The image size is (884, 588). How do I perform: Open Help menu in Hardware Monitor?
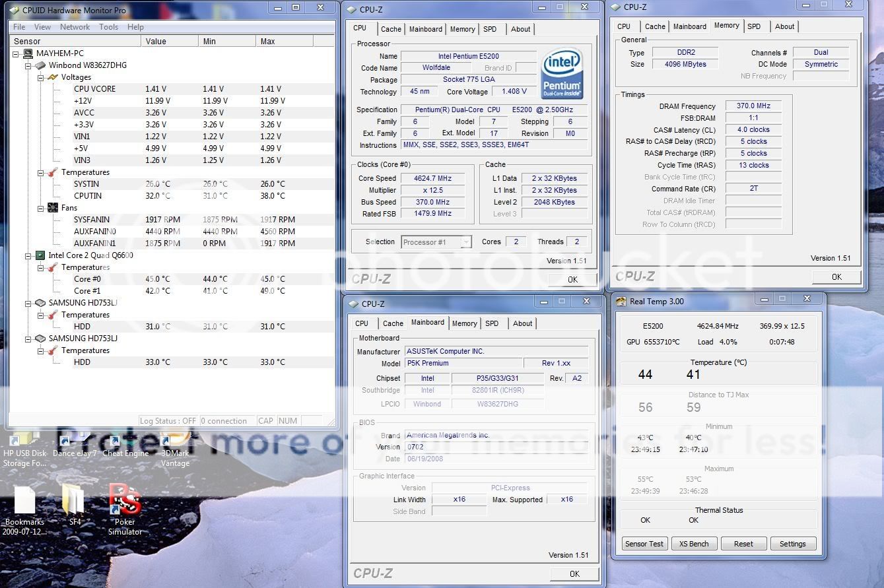(135, 27)
